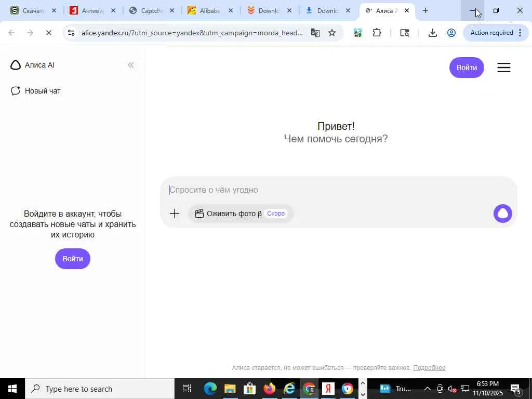
Task: Open the Extensions puzzle icon
Action: pos(377,33)
